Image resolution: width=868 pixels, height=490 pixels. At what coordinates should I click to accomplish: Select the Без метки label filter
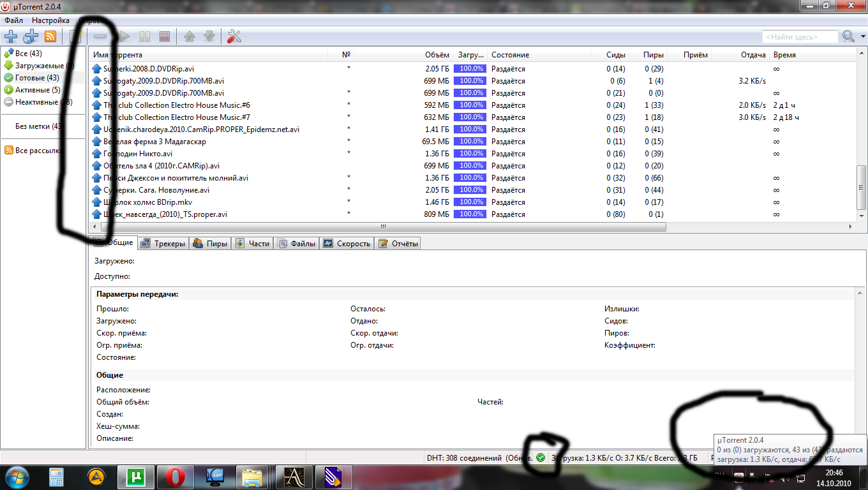coord(40,126)
